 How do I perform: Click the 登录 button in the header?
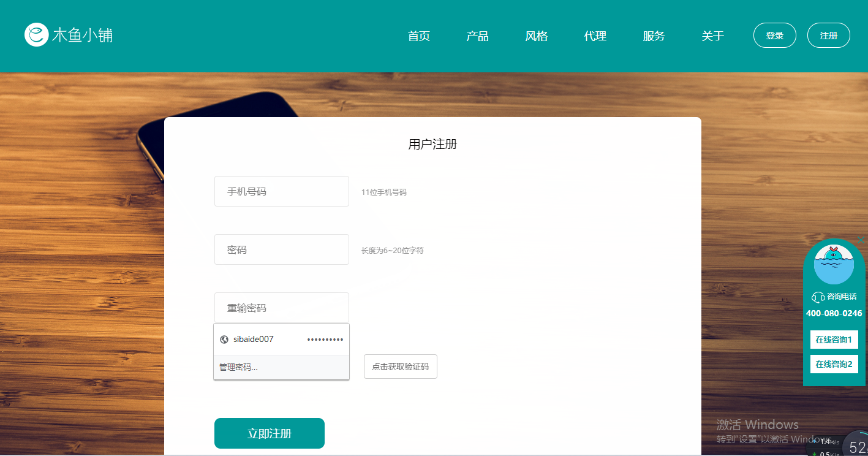coord(774,35)
